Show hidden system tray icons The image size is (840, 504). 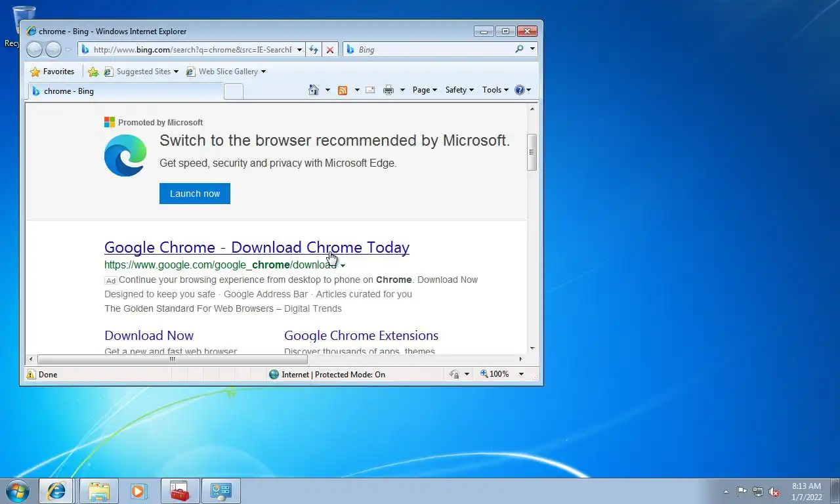click(726, 492)
